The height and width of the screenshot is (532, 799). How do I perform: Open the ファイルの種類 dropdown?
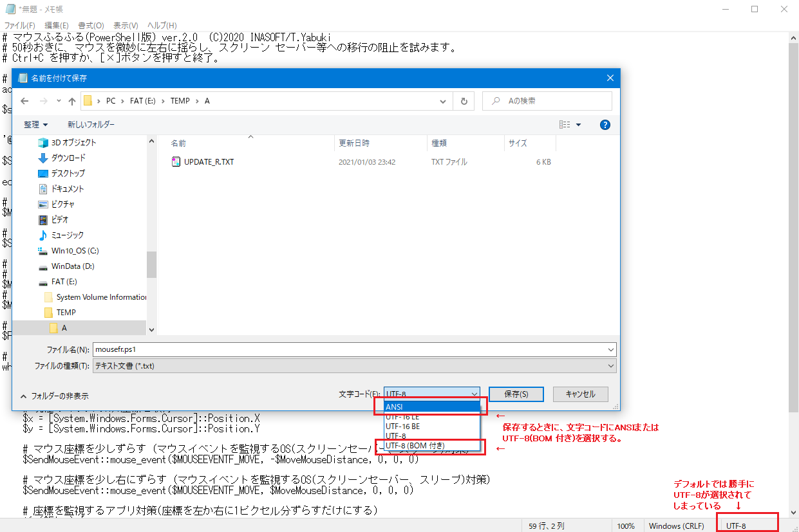click(354, 366)
